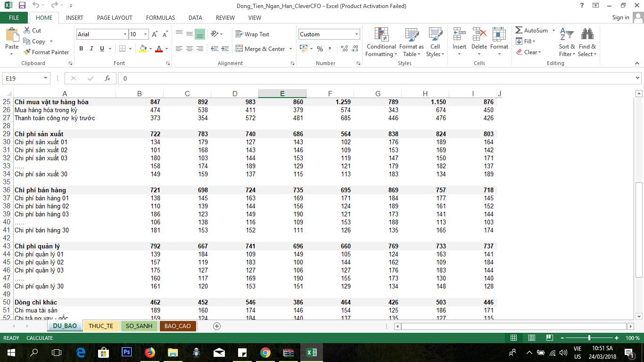Toggle Italic formatting
The width and height of the screenshot is (644, 362).
91,49
